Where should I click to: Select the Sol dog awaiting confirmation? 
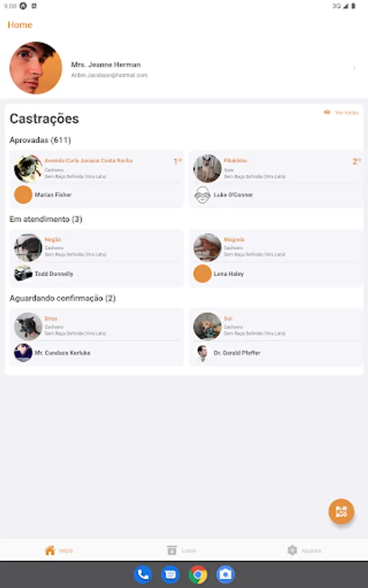coord(276,337)
